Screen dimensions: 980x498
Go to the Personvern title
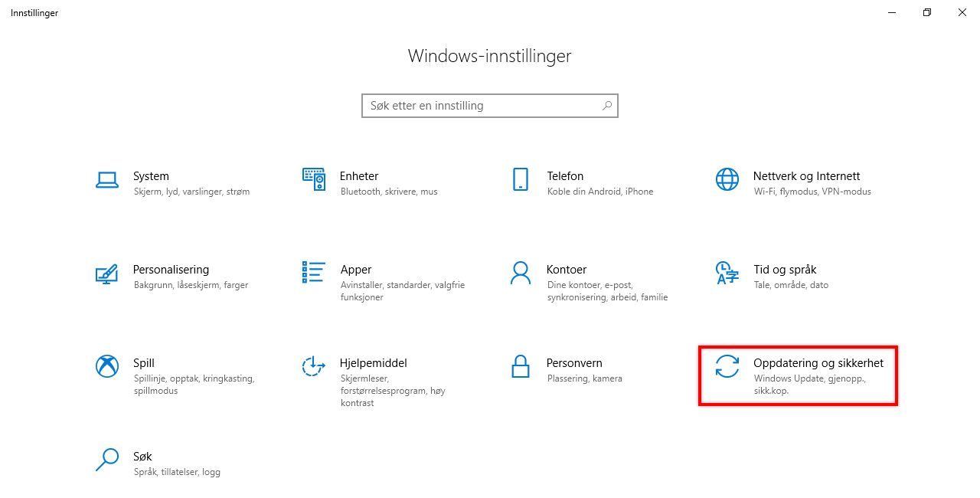[x=574, y=363]
